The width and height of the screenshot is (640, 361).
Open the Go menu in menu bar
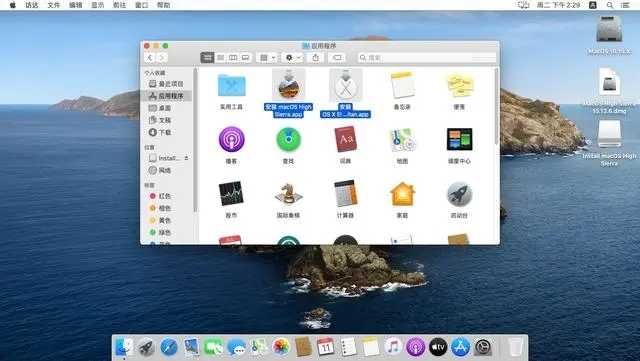120,5
